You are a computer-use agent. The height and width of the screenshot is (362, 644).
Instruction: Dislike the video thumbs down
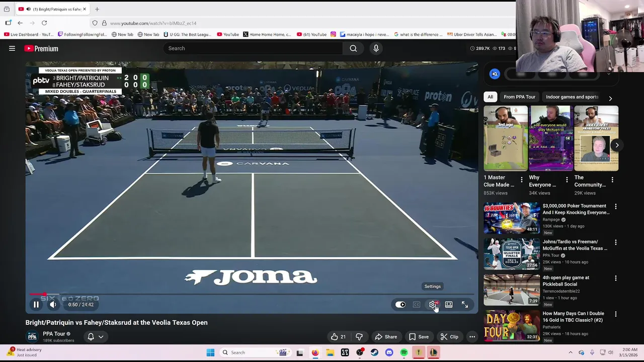pos(359,337)
